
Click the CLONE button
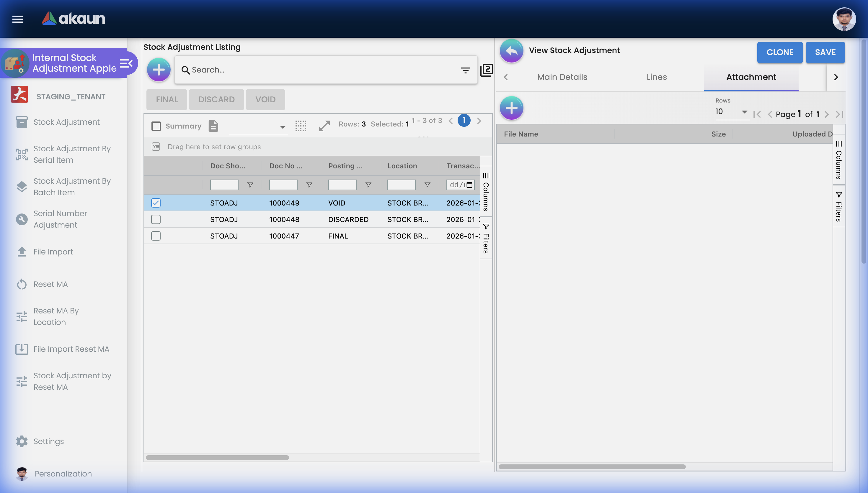(x=779, y=52)
